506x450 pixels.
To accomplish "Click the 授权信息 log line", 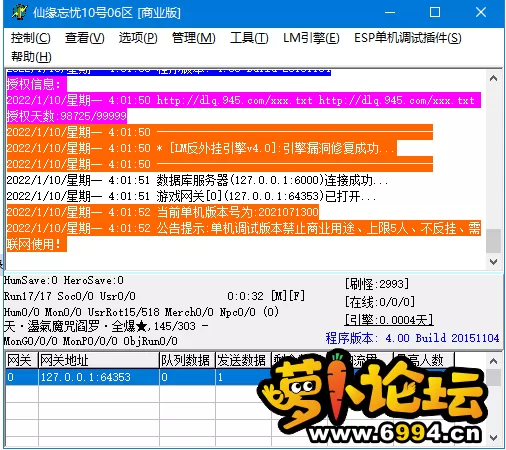I will pos(37,84).
